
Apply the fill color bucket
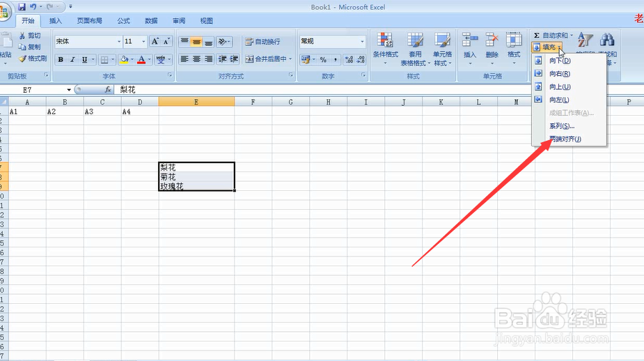124,60
